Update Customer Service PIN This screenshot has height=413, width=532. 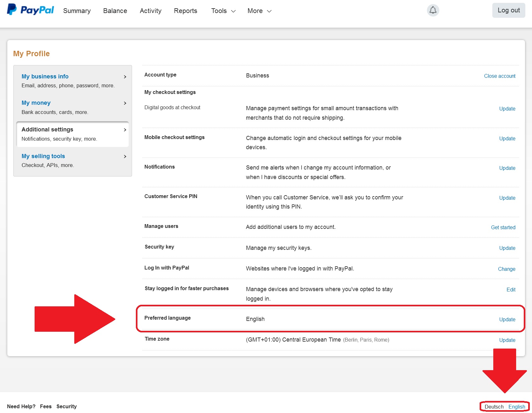507,198
